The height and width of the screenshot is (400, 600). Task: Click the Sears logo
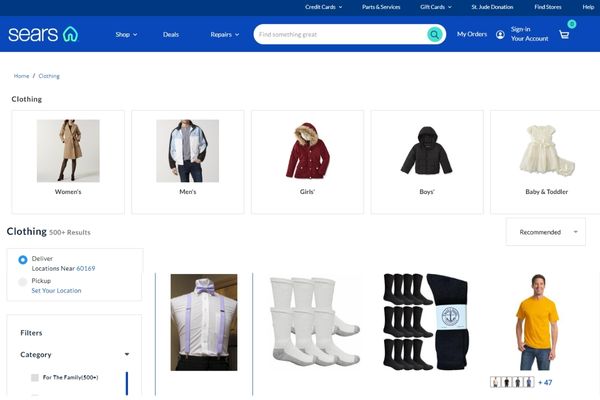43,34
